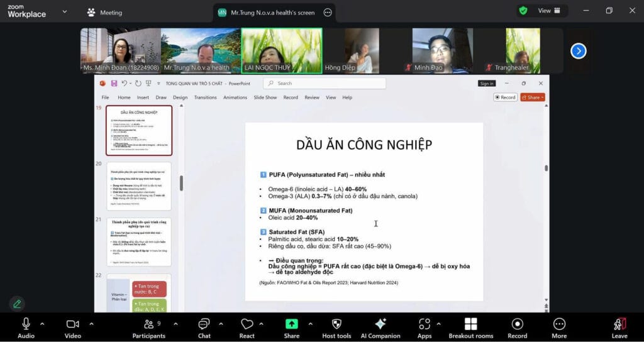
Task: Click the React emoji icon
Action: (x=247, y=327)
